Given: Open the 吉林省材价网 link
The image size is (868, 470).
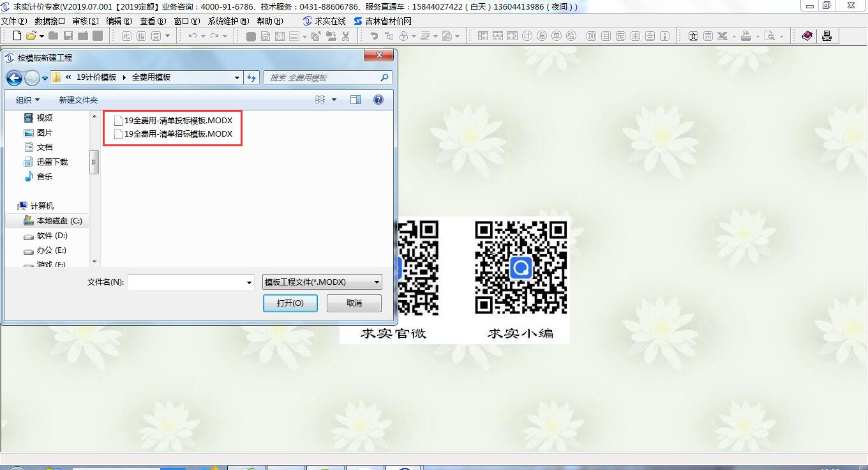Looking at the screenshot, I should (382, 21).
